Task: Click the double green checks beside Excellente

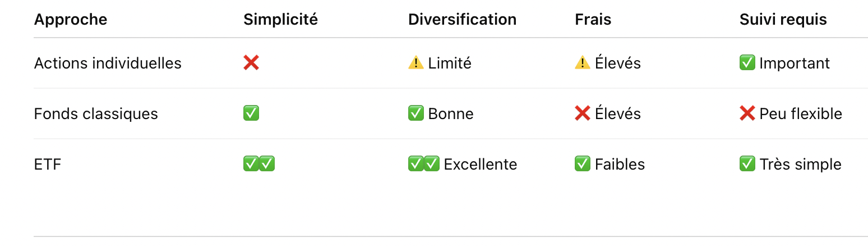Action: click(x=424, y=164)
